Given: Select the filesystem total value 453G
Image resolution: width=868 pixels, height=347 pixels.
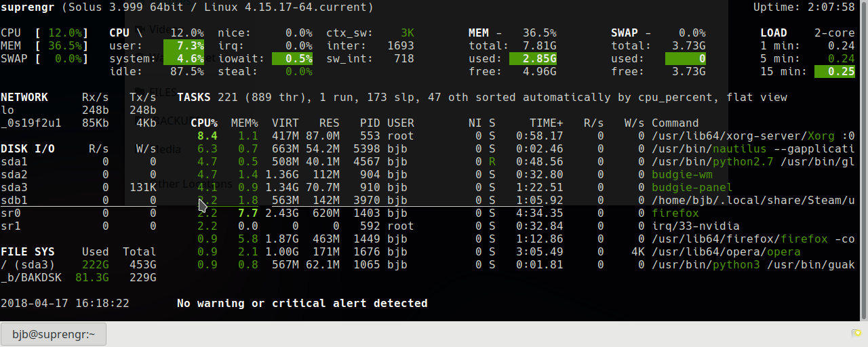Looking at the screenshot, I should [x=143, y=264].
